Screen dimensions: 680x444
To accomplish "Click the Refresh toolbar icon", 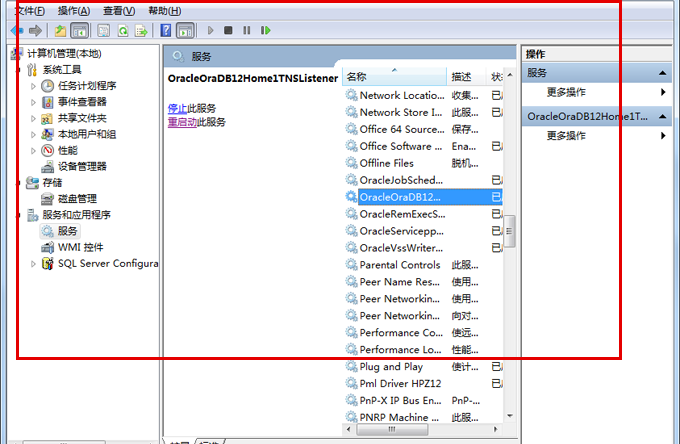I will tap(123, 31).
